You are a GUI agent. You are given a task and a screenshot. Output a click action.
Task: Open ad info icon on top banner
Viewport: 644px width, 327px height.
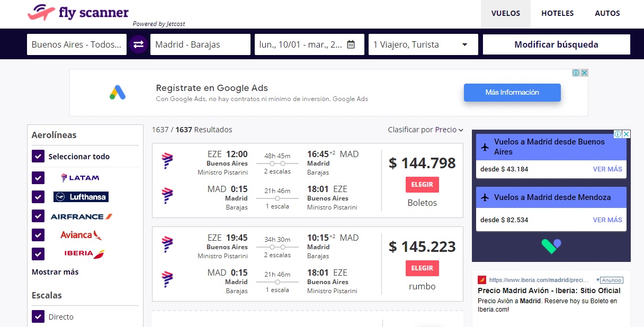[x=576, y=73]
